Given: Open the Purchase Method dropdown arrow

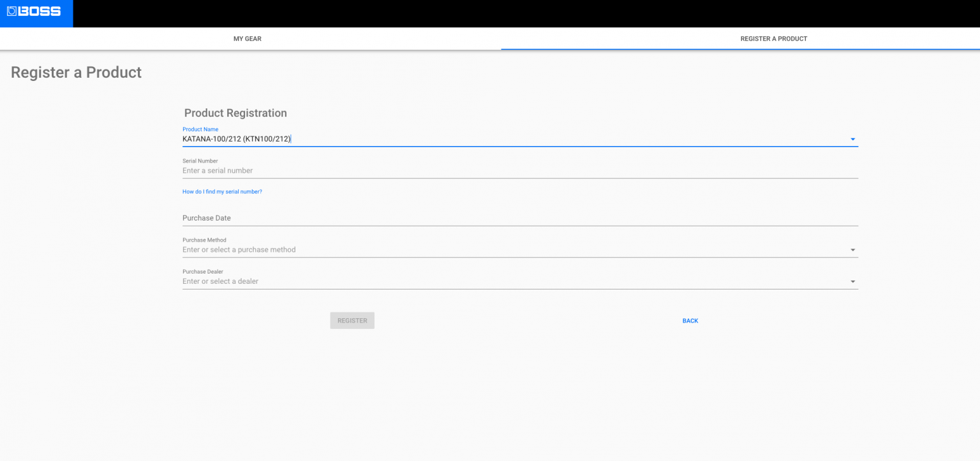Looking at the screenshot, I should point(852,251).
